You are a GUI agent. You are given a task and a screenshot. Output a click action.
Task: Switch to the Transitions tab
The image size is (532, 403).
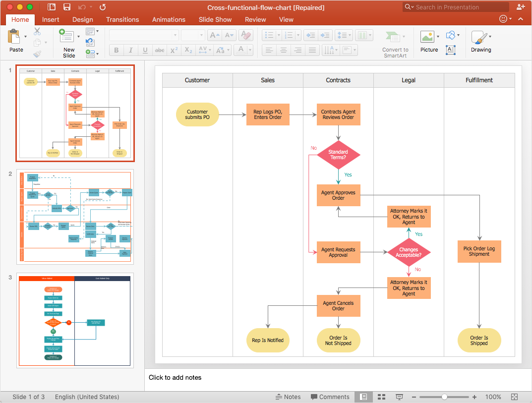[x=122, y=19]
